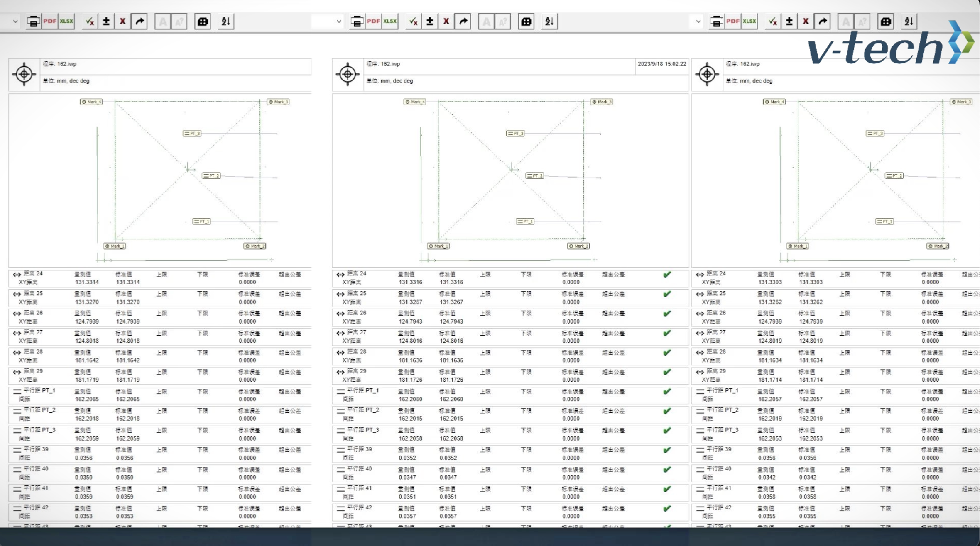Click the '平行距 PT_3' row label, middle panel
The height and width of the screenshot is (546, 980).
(x=363, y=430)
